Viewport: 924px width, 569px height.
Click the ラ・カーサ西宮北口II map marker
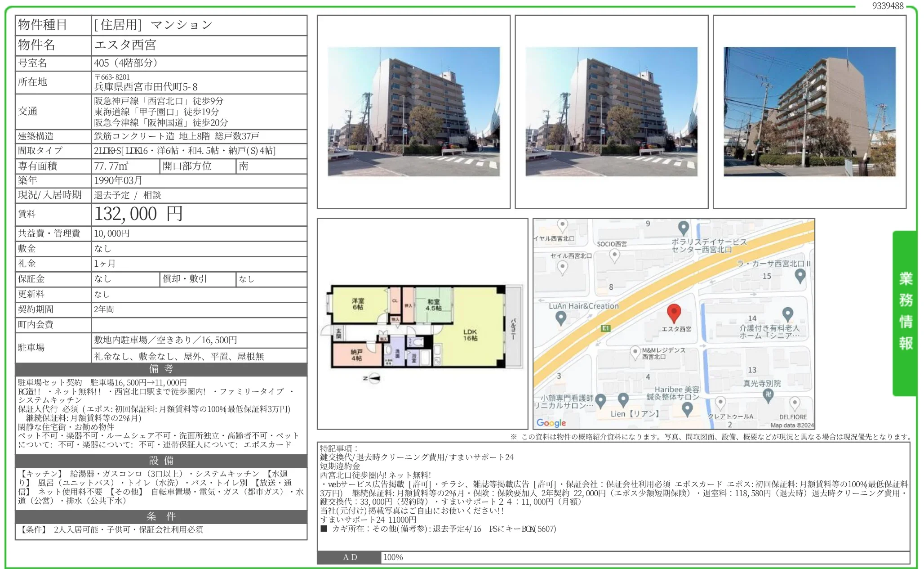pos(800,275)
